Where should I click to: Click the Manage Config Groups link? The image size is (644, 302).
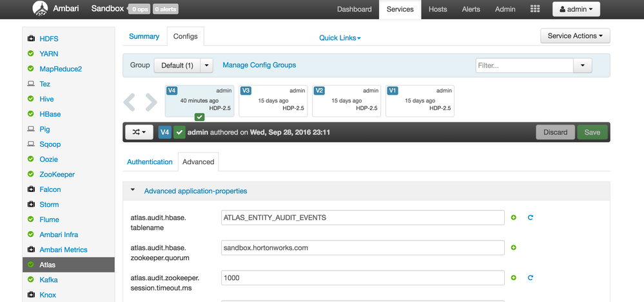pyautogui.click(x=259, y=65)
